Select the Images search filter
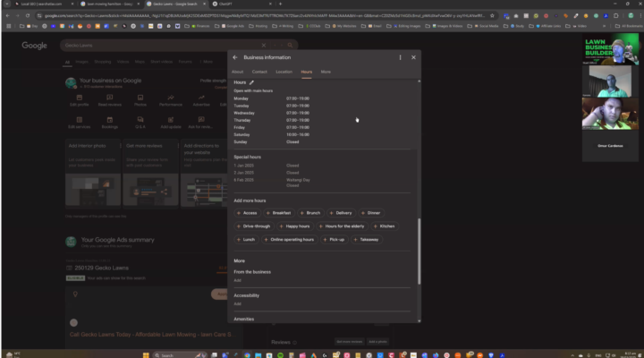Screen dimensions: 644x358 (x=81, y=62)
